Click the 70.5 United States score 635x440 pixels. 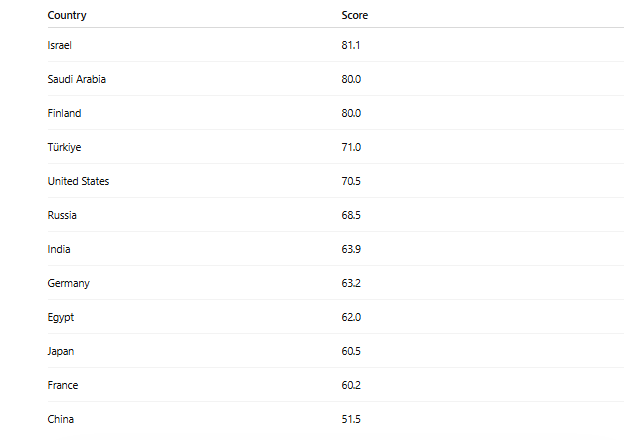(x=351, y=181)
